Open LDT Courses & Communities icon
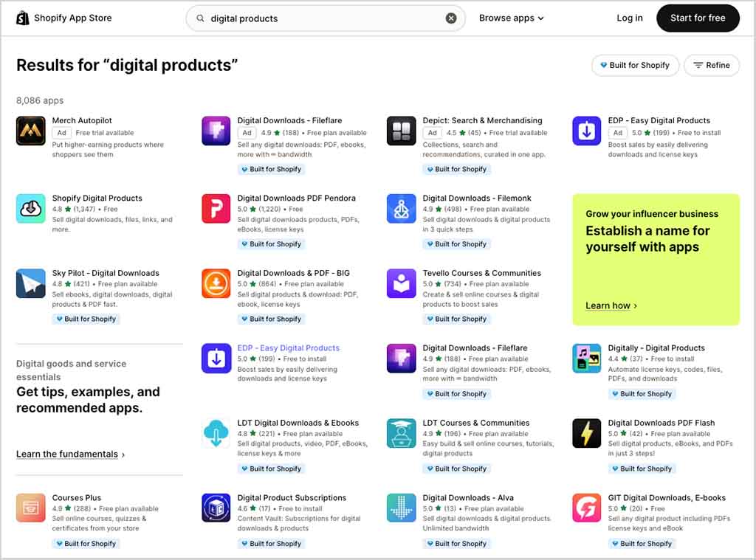 401,433
